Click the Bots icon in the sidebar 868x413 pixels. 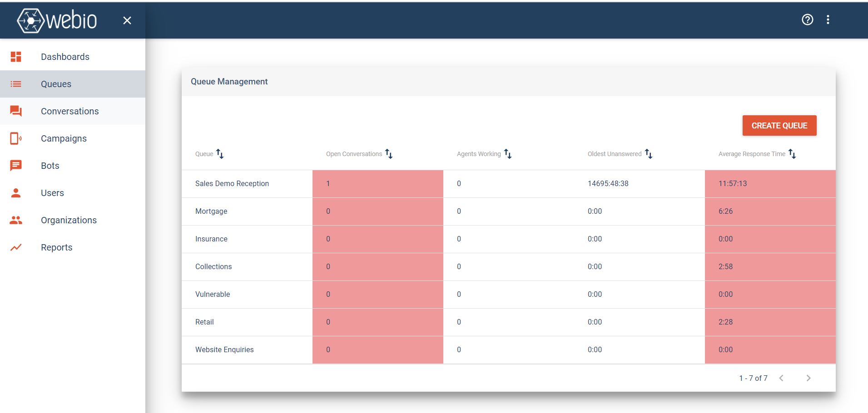16,165
